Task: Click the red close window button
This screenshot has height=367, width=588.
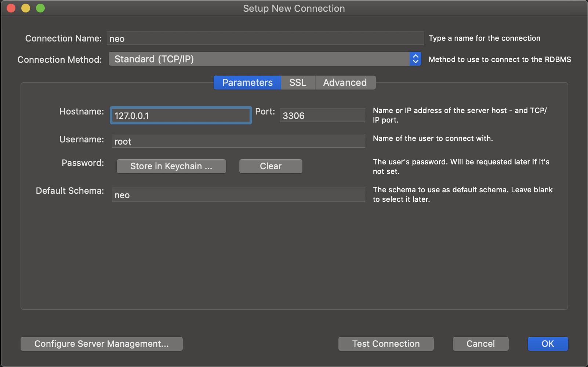Action: (x=11, y=8)
